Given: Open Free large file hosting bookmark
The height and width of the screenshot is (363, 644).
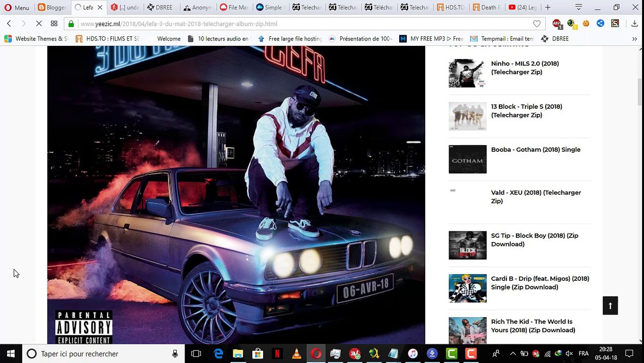Looking at the screenshot, I should [x=290, y=38].
